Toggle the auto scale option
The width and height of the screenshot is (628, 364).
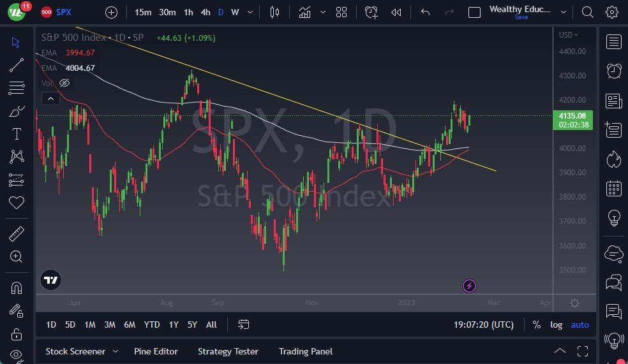point(580,324)
